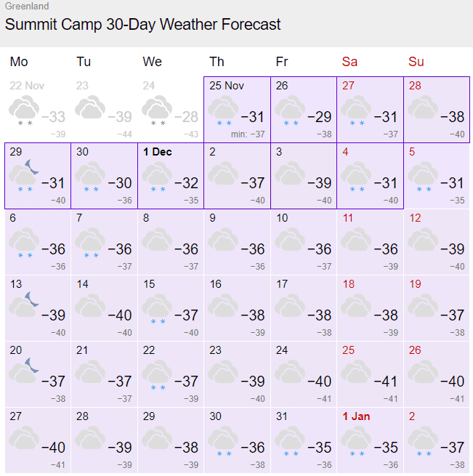Click the moon cloud icon on 13 December
The width and height of the screenshot is (473, 476).
coord(24,304)
